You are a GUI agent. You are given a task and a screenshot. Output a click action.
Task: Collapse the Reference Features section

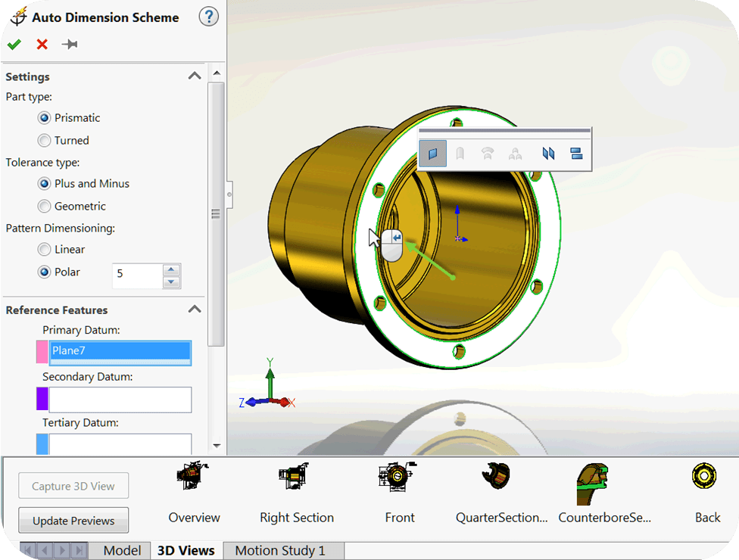click(195, 310)
